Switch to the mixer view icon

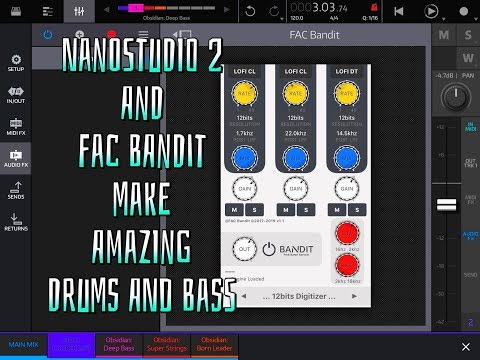(x=79, y=11)
